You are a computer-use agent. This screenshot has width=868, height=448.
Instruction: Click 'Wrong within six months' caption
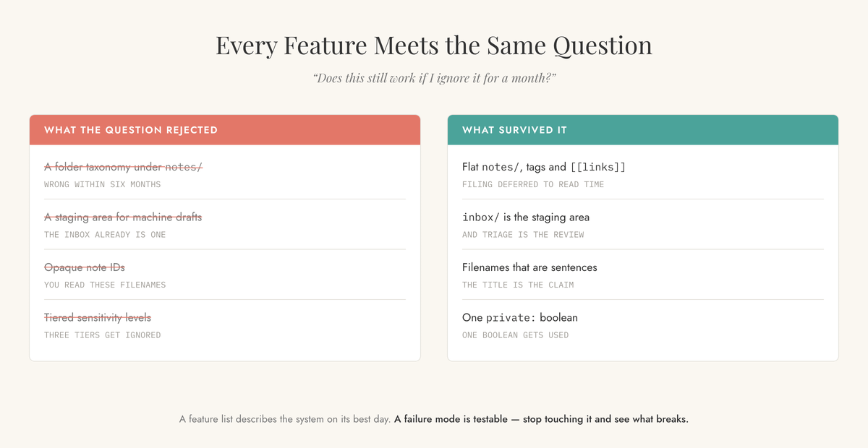(x=102, y=184)
